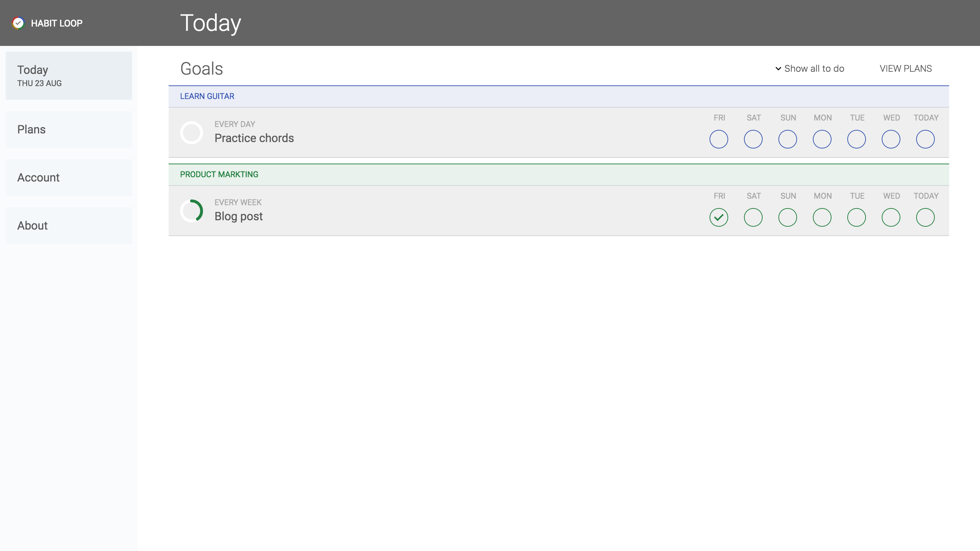This screenshot has width=980, height=551.
Task: Check Practice chords Friday circle
Action: (x=718, y=139)
